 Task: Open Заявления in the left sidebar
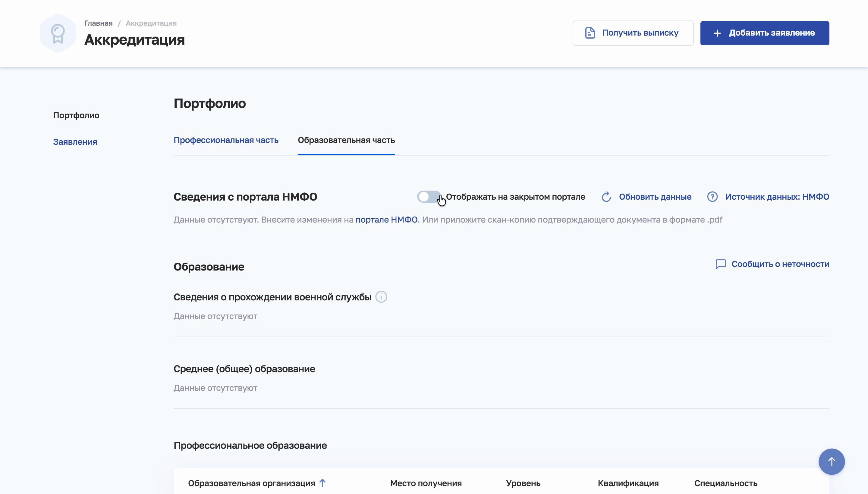(x=75, y=142)
